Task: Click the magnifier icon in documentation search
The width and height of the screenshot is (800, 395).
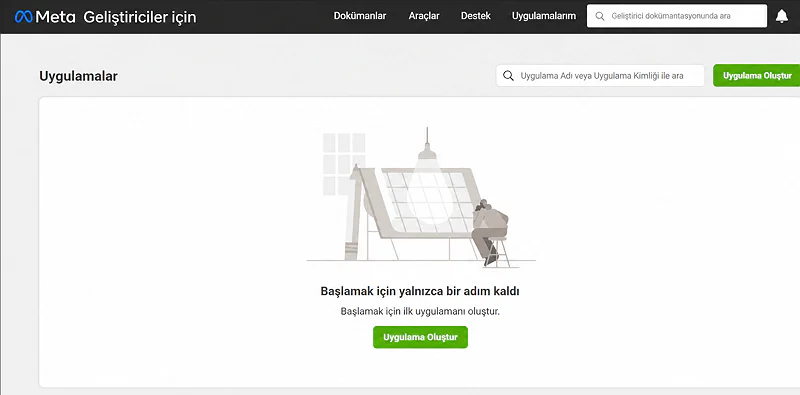Action: 600,16
